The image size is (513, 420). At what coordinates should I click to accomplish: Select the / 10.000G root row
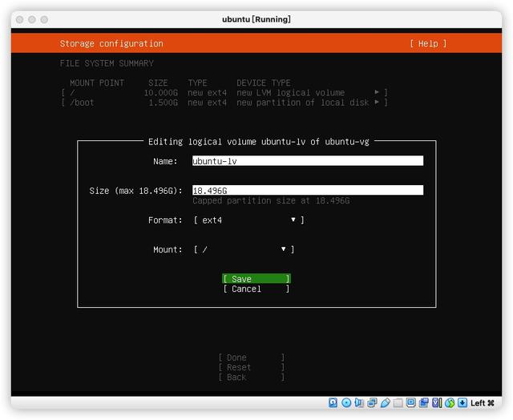[224, 92]
